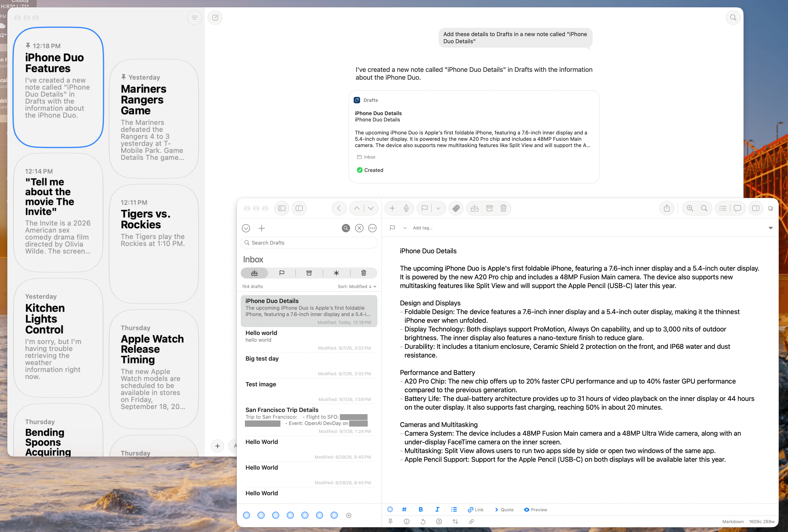Image resolution: width=788 pixels, height=532 pixels.
Task: Click the overlapping windows icon at toolbar end
Action: (771, 208)
